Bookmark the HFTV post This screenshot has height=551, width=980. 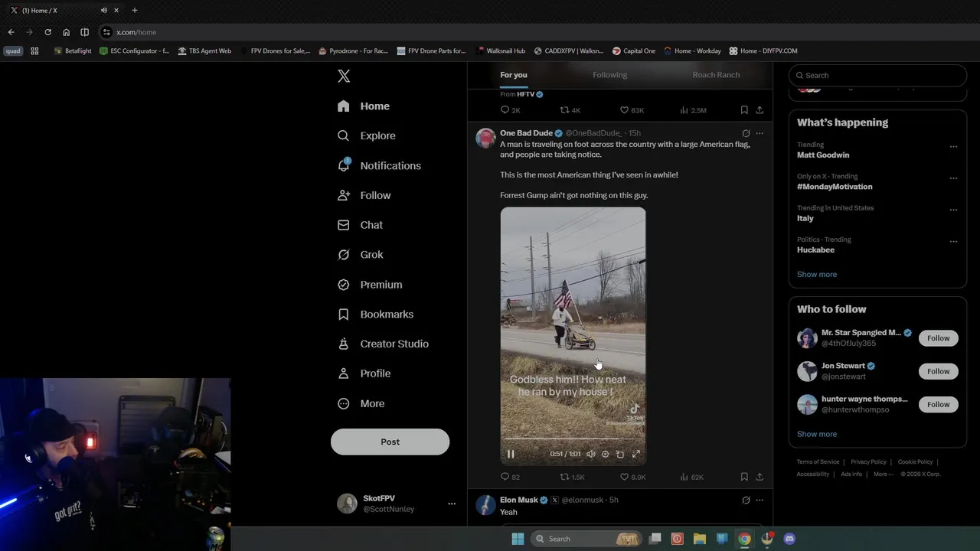744,110
